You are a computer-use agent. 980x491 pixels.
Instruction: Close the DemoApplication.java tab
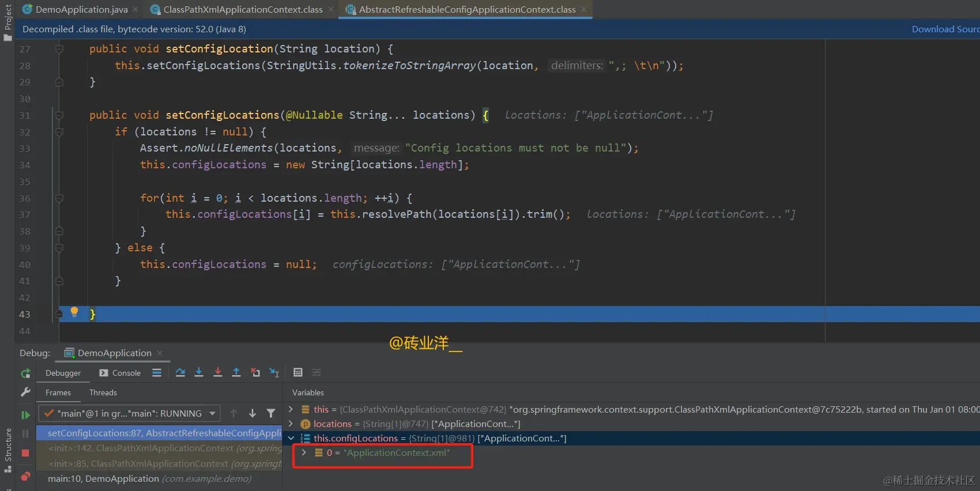[x=135, y=9]
